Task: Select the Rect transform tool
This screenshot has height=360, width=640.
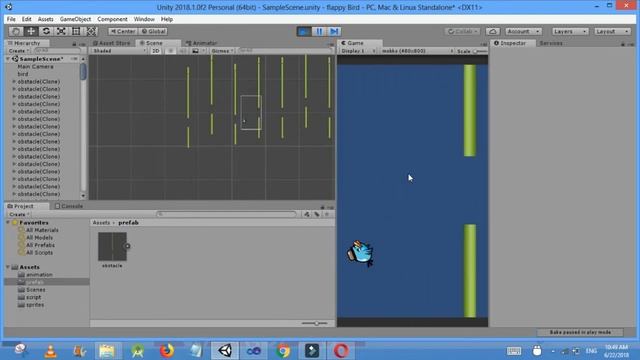Action: pos(76,31)
